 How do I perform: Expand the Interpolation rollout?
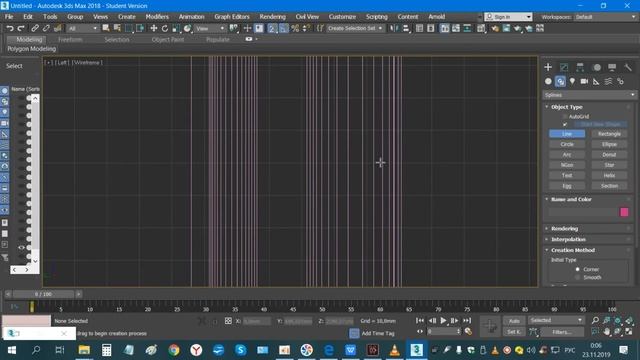pyautogui.click(x=589, y=239)
